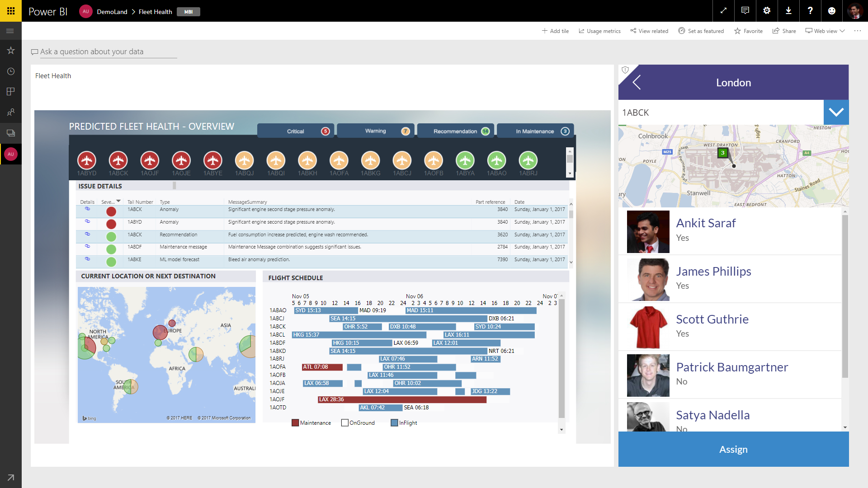
Task: Toggle Maintenance legend checkbox
Action: (x=295, y=423)
